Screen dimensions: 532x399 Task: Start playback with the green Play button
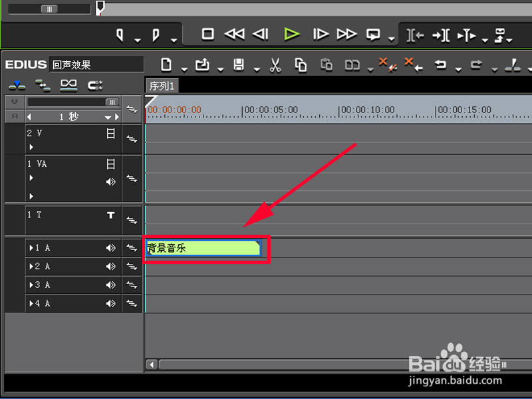(x=291, y=34)
